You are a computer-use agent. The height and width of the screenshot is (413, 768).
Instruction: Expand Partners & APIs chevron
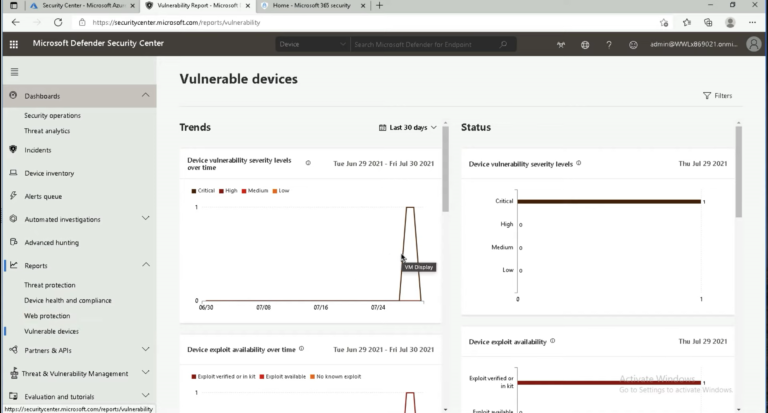[x=145, y=349]
